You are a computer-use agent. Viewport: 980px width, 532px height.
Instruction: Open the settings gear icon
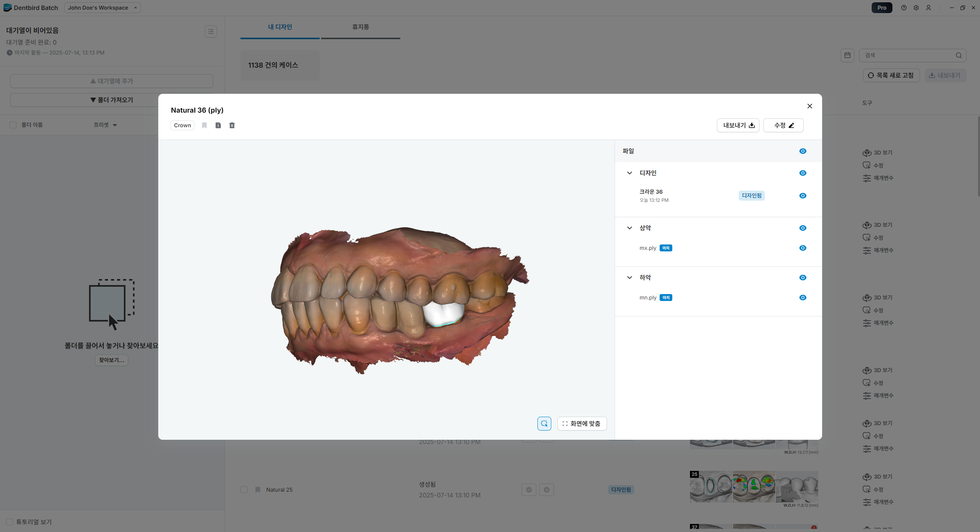click(916, 8)
